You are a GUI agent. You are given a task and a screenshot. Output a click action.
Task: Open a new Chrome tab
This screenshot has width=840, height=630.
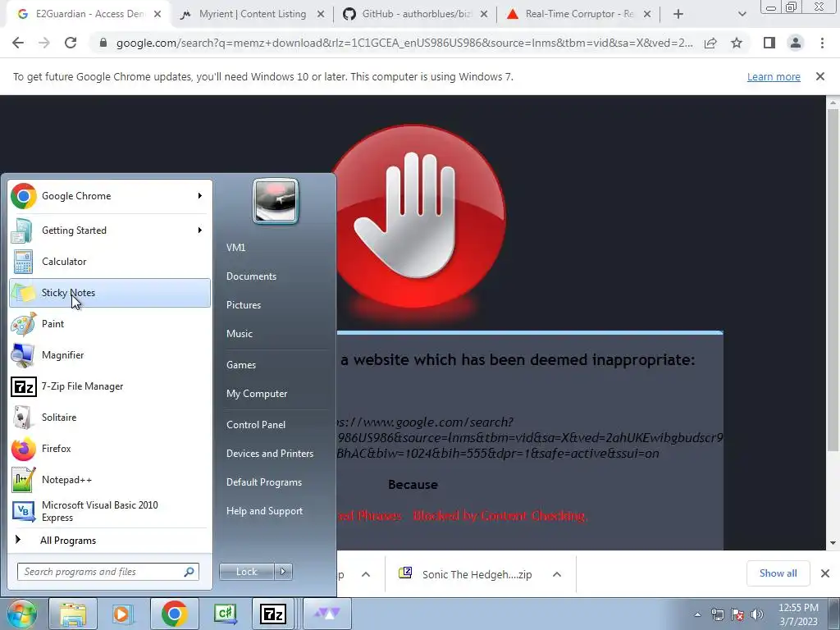(678, 15)
